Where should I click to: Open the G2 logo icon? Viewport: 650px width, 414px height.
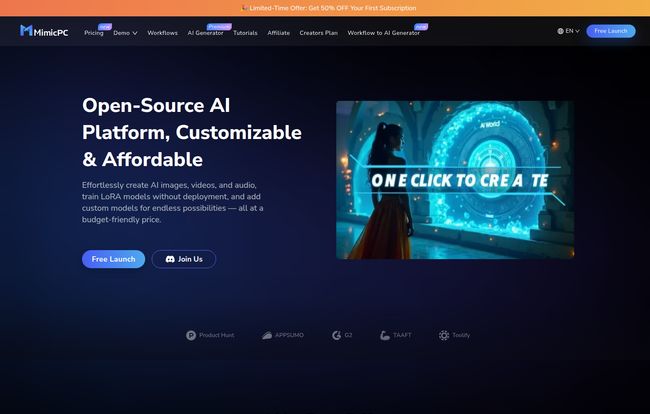336,335
